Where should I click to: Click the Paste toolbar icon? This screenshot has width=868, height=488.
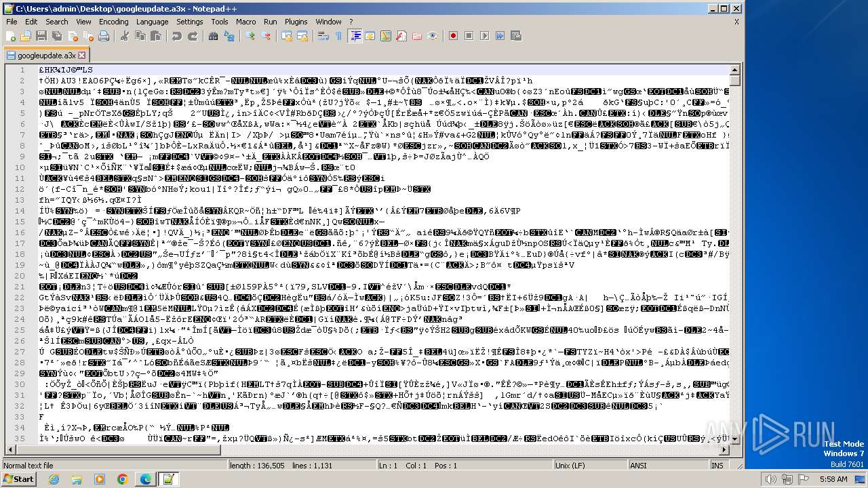tap(157, 36)
